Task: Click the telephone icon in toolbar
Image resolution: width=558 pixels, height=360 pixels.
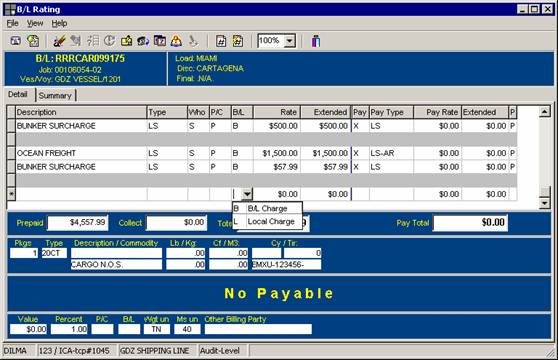Action: pos(143,41)
